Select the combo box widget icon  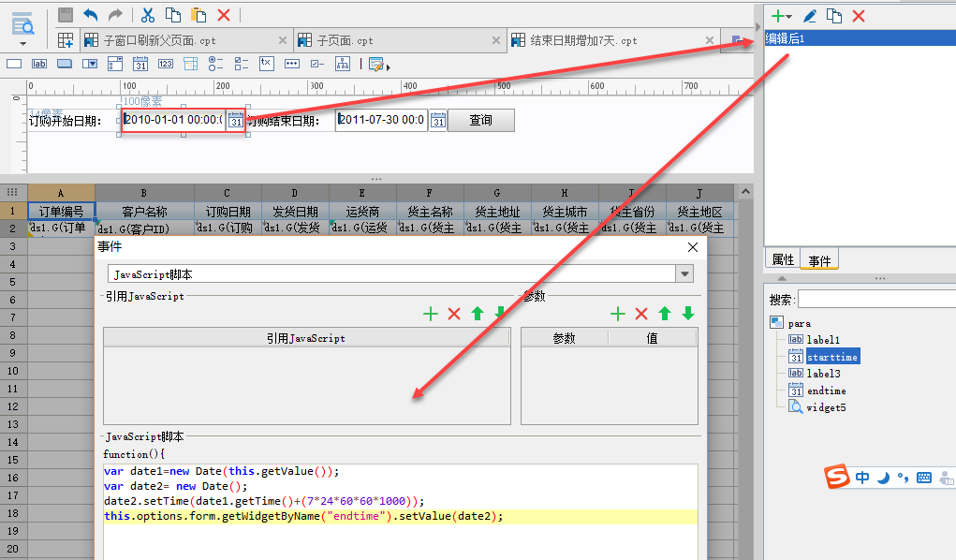pyautogui.click(x=90, y=64)
